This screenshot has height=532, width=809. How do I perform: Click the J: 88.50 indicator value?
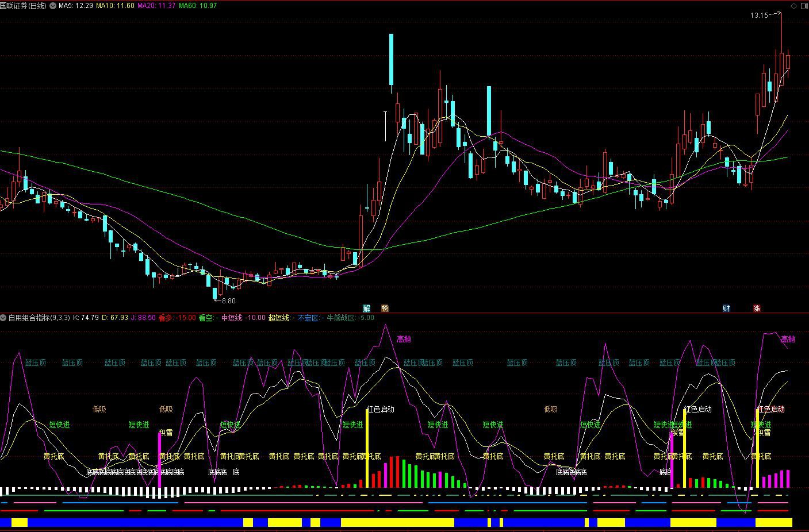point(143,318)
